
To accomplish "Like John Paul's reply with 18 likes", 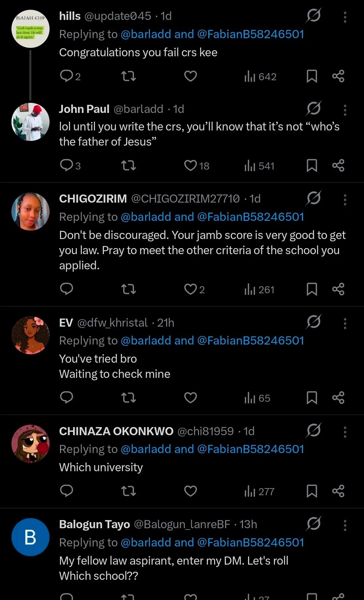I will click(x=191, y=166).
